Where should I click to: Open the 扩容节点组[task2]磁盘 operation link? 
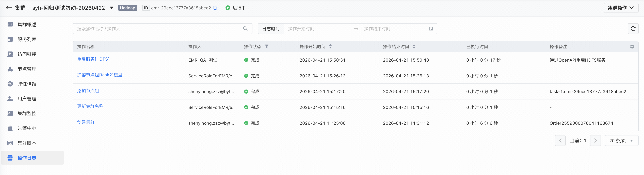coord(100,75)
